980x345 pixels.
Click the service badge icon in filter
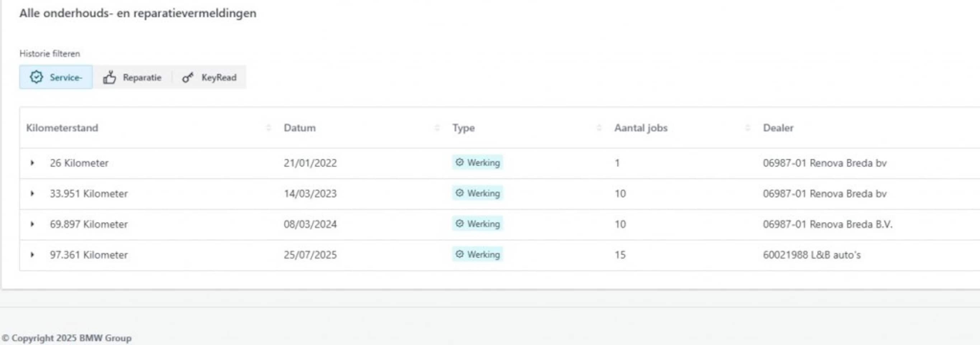pyautogui.click(x=37, y=77)
